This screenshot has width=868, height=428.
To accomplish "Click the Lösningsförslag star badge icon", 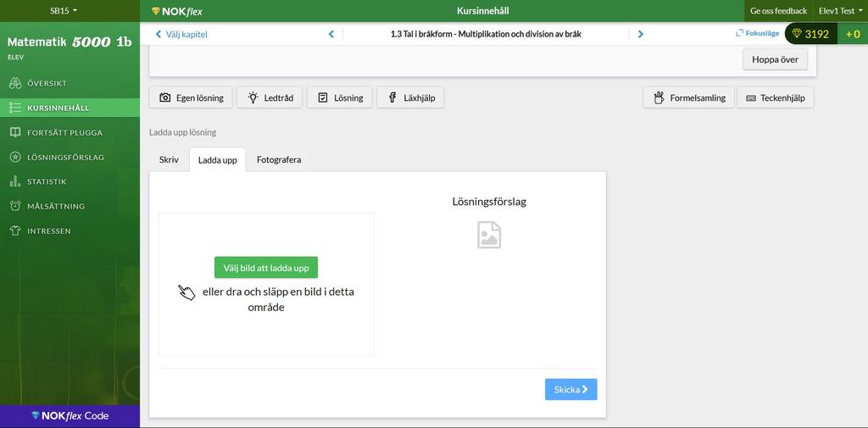I will point(15,158).
